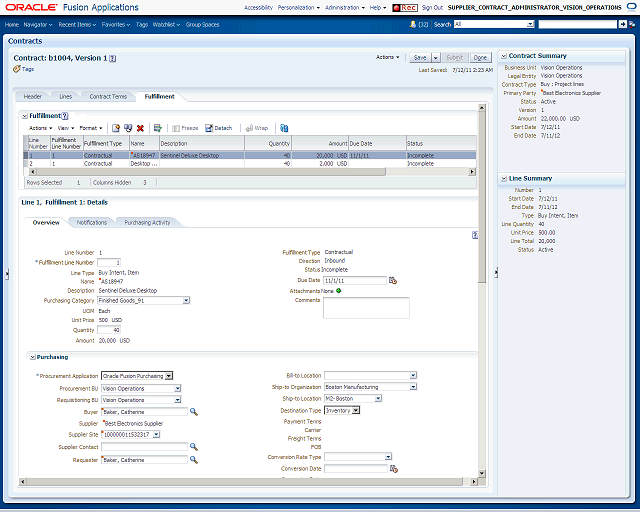The height and width of the screenshot is (512, 640).
Task: Click the Save button
Action: [x=420, y=58]
